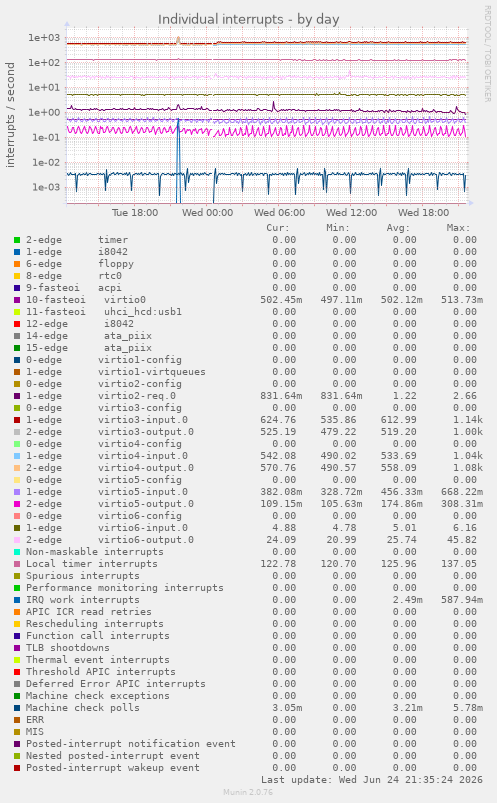Click the y-axis label interrupts / second

(x=10, y=115)
